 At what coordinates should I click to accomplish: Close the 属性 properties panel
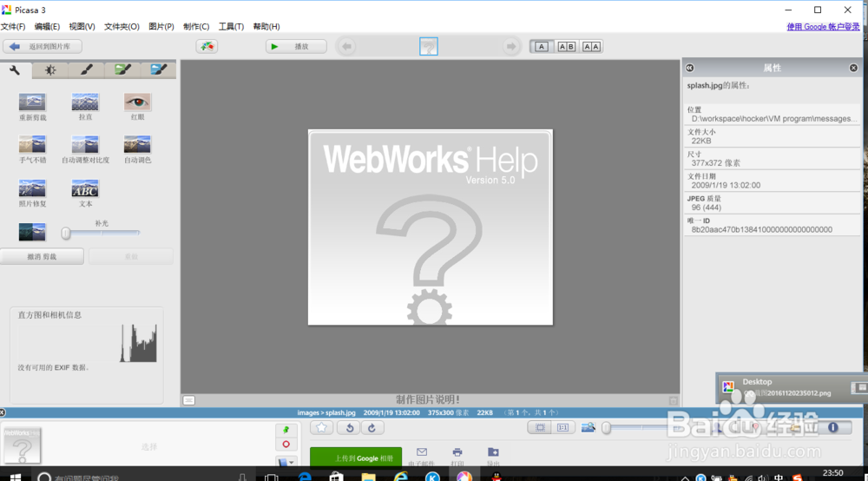(x=853, y=68)
